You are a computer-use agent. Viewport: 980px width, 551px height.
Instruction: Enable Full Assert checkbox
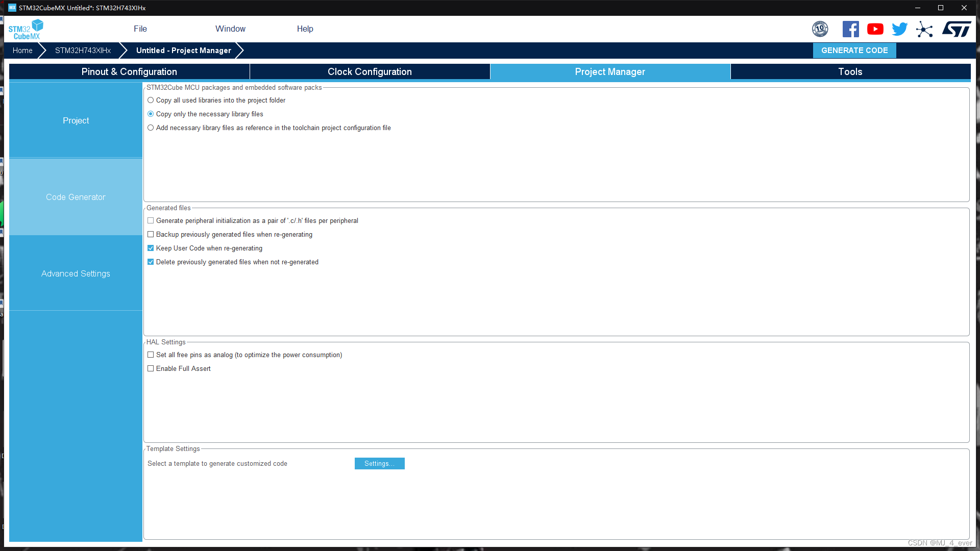[151, 369]
